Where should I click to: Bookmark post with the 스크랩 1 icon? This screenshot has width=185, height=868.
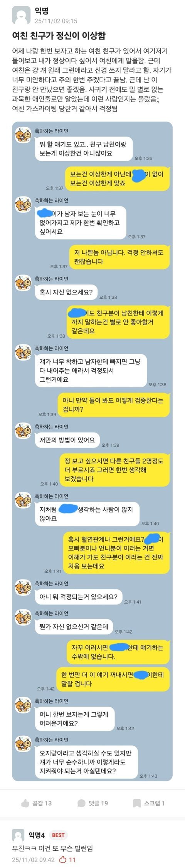(x=137, y=803)
